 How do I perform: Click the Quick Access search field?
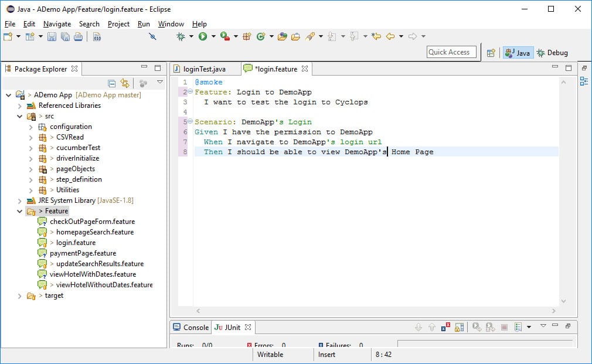(451, 52)
